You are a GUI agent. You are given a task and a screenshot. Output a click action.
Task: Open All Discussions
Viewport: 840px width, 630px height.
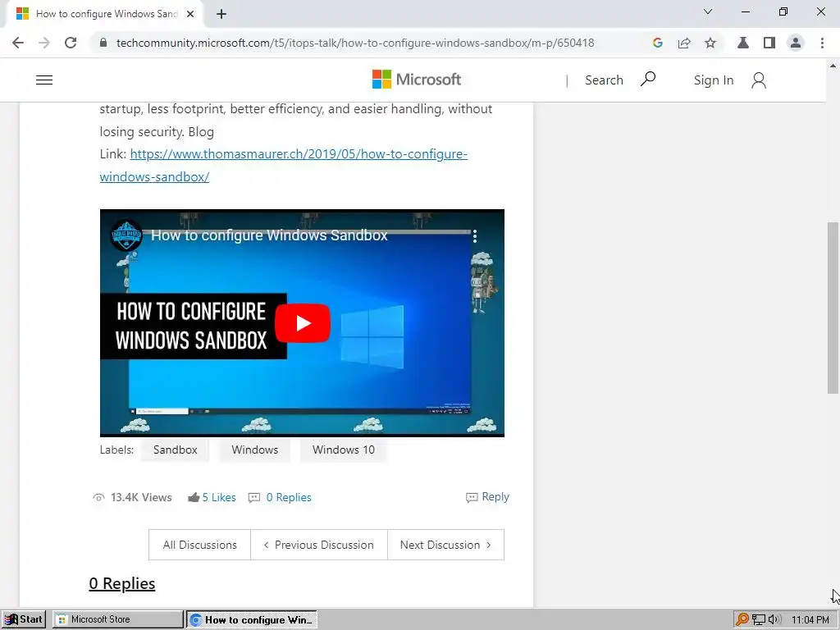[x=200, y=545]
